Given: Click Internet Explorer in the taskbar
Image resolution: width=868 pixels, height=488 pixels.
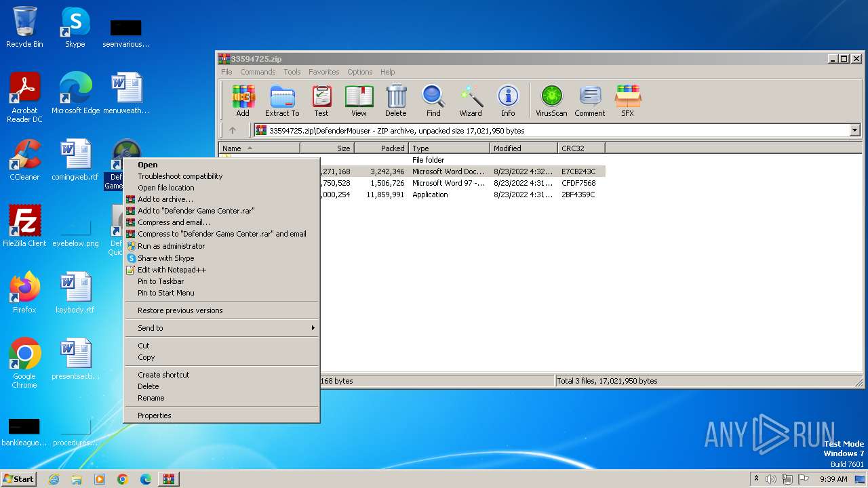Looking at the screenshot, I should coord(54,479).
